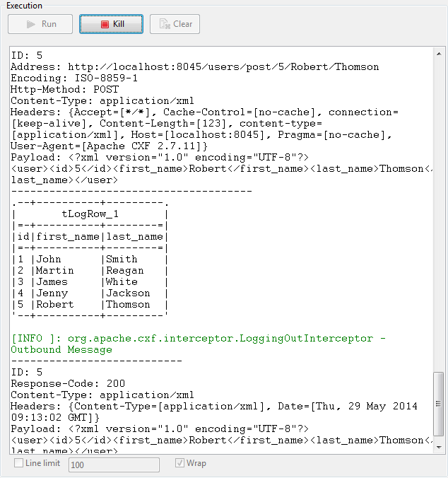Click the Robert Thomson table row

(90, 304)
